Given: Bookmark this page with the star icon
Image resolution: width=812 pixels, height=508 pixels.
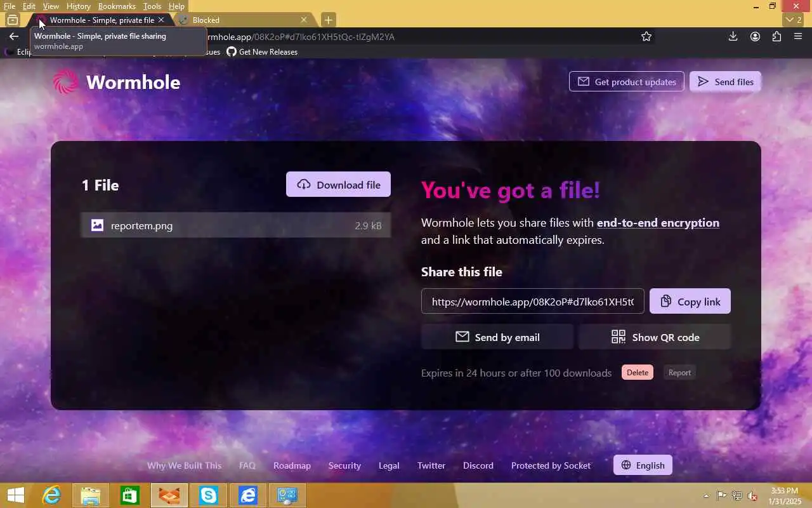Looking at the screenshot, I should [x=646, y=36].
